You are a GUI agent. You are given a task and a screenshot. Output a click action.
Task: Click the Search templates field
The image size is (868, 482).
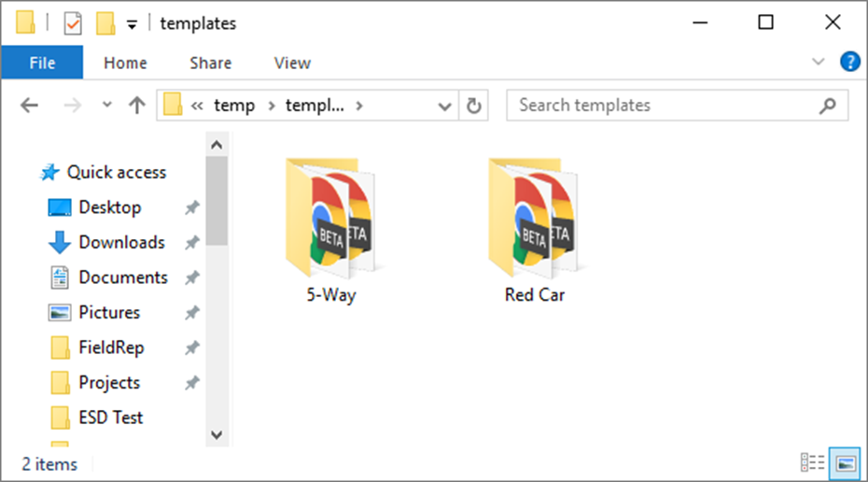click(x=663, y=106)
